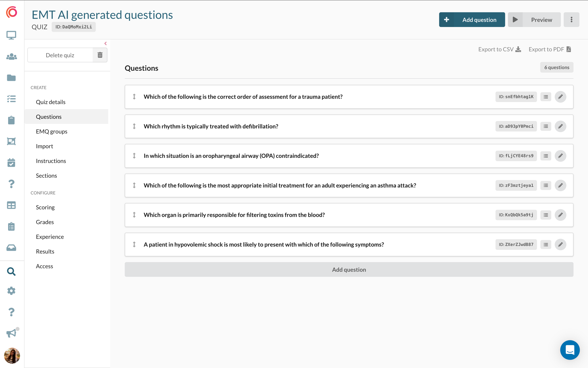Open the Folders section
Image resolution: width=588 pixels, height=368 pixels.
pos(11,78)
